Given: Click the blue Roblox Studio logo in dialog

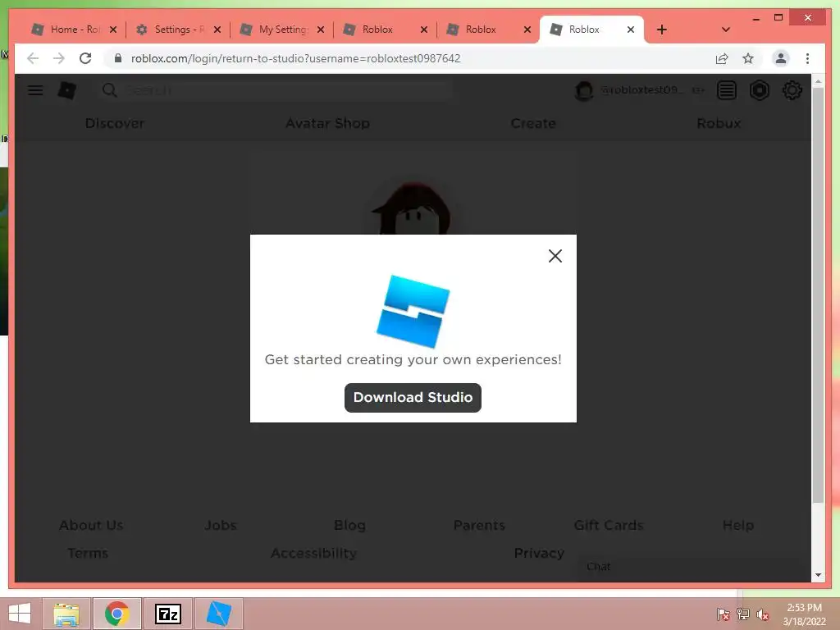Looking at the screenshot, I should pyautogui.click(x=413, y=311).
